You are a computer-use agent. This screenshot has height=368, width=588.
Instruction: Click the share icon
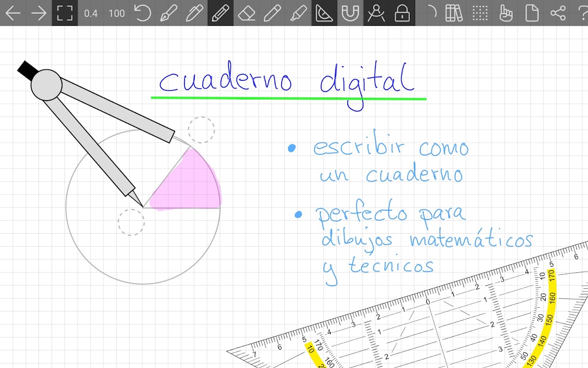[558, 13]
